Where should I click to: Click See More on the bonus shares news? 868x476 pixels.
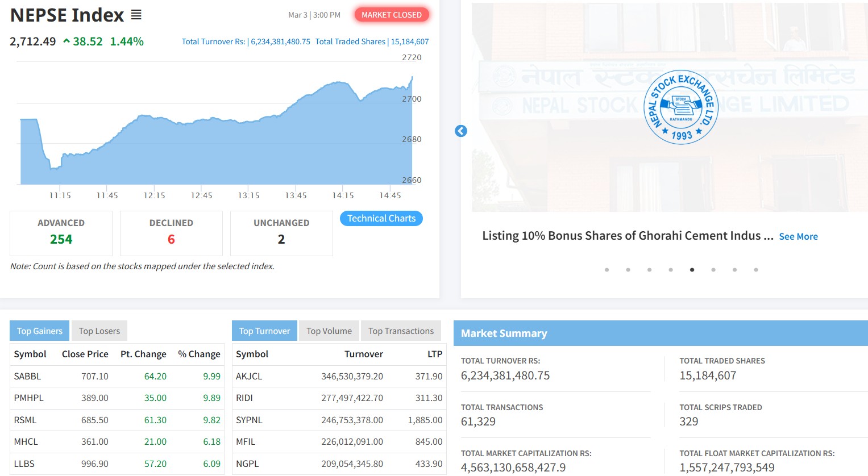pyautogui.click(x=798, y=237)
